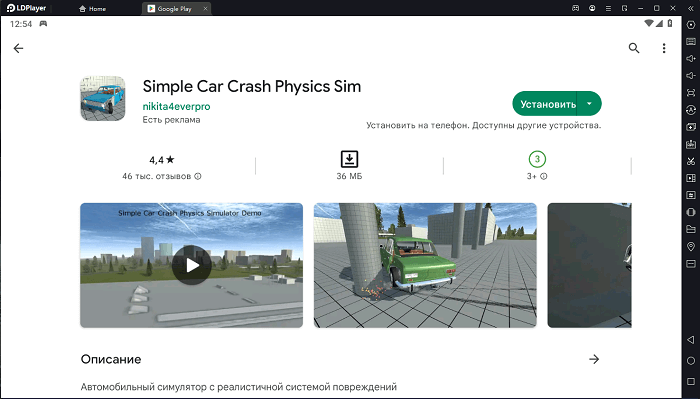
Task: Click the Android home circle button
Action: pyautogui.click(x=691, y=361)
